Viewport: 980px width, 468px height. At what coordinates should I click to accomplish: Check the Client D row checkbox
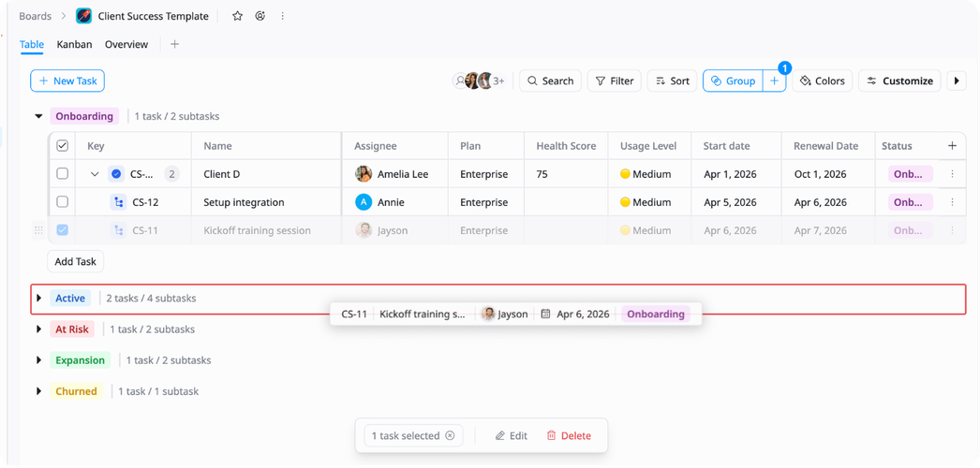pos(63,174)
